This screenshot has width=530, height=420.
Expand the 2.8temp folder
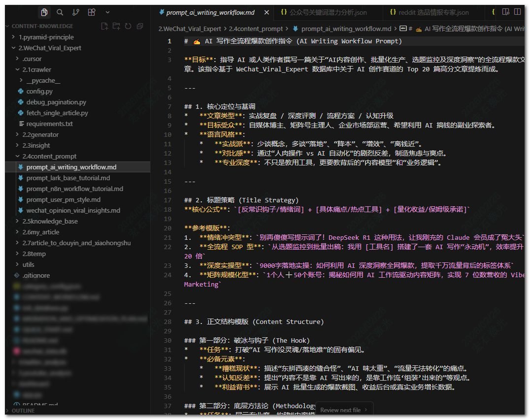coord(34,254)
